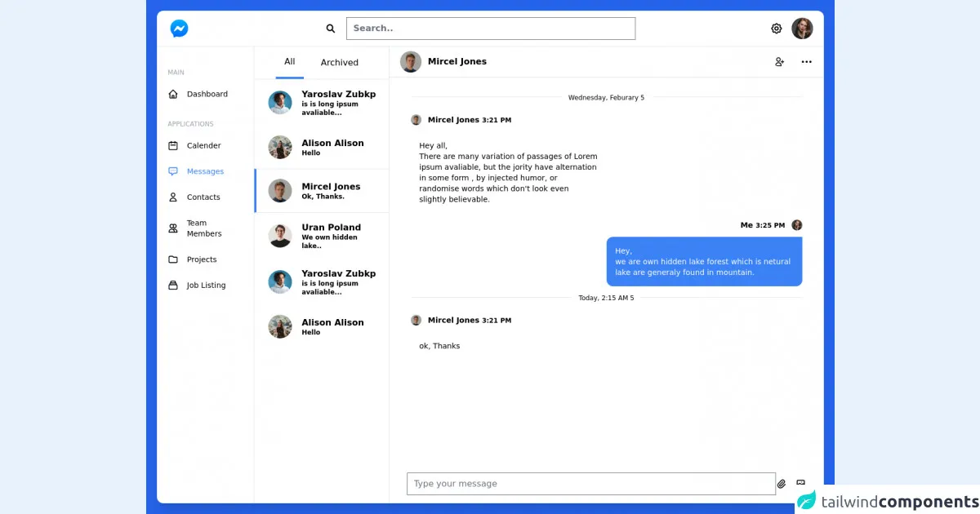Select Messages in the sidebar
The width and height of the screenshot is (980, 514).
205,171
